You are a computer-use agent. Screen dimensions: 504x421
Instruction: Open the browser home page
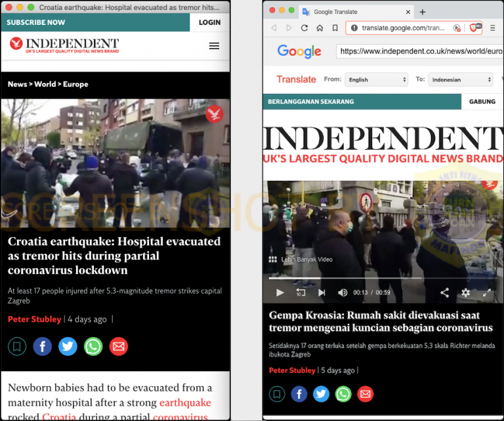pos(320,28)
